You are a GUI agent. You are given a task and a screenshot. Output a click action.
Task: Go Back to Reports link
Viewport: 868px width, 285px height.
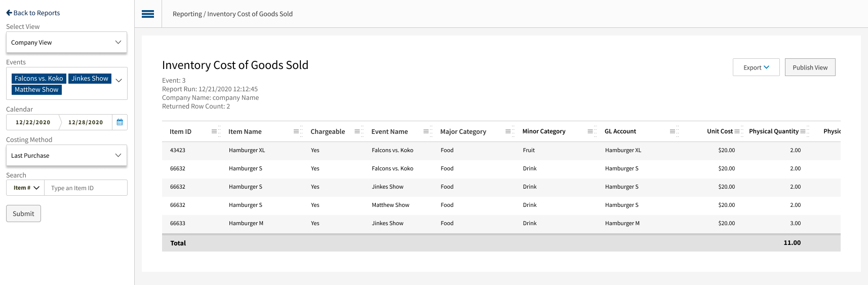point(33,13)
